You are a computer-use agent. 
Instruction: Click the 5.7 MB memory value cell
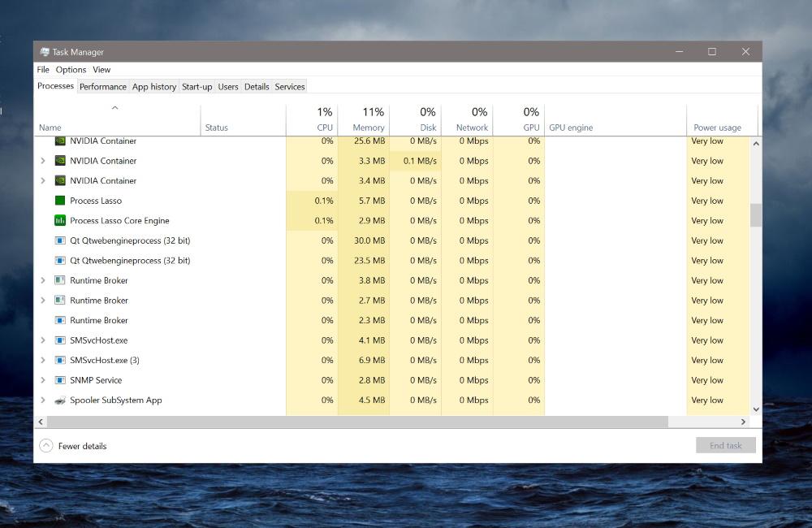coord(364,201)
